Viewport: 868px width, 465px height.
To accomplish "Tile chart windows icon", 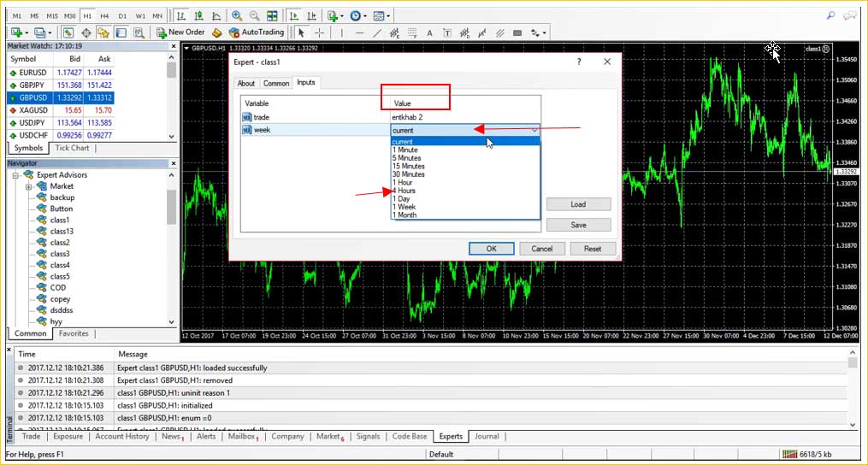I will [272, 16].
